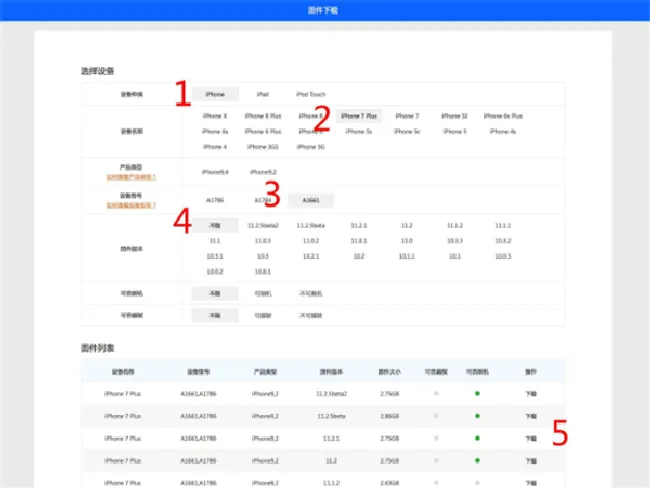Choose iPhone SE in device names
Viewport: 650px width, 488px height.
[x=454, y=116]
